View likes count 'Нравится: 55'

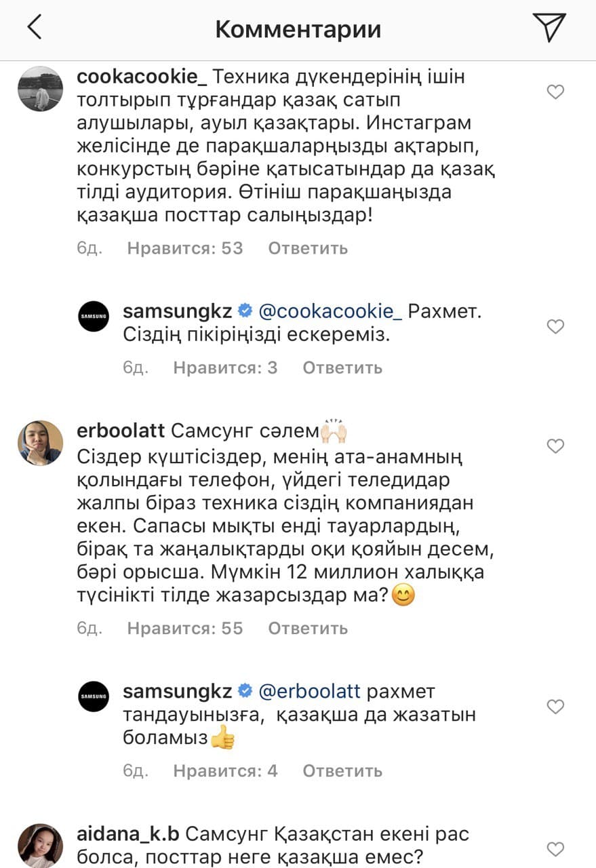pos(185,629)
